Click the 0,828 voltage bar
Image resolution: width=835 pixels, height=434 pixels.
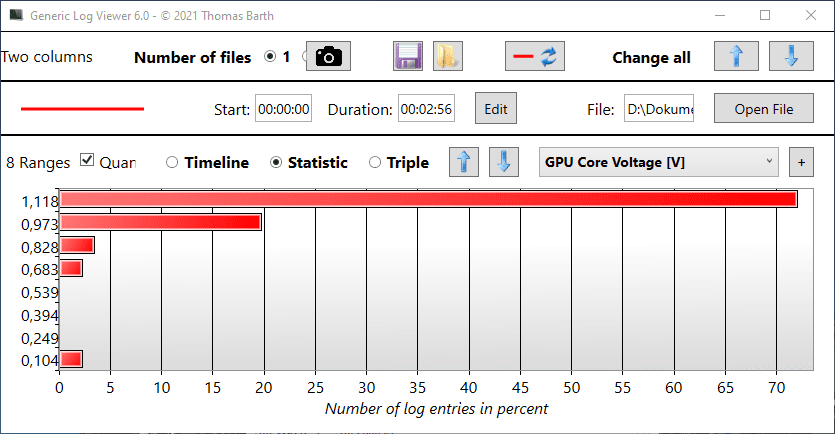77,245
